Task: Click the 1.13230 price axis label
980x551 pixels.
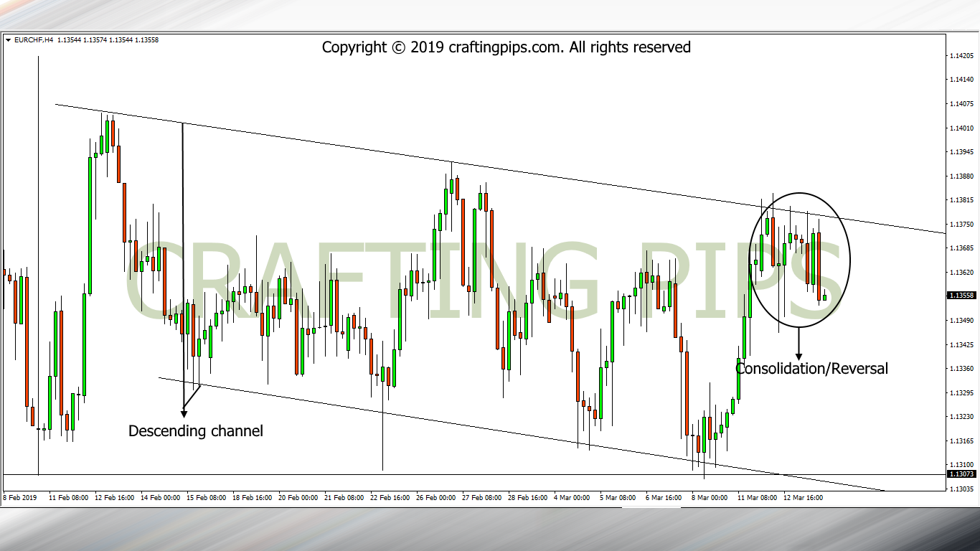Action: [961, 417]
